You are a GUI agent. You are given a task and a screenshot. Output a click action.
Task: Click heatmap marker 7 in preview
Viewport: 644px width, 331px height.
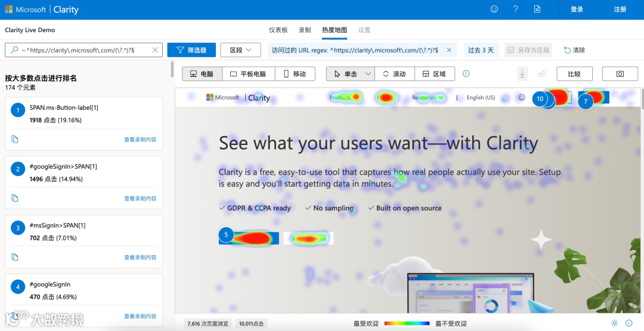tap(586, 101)
